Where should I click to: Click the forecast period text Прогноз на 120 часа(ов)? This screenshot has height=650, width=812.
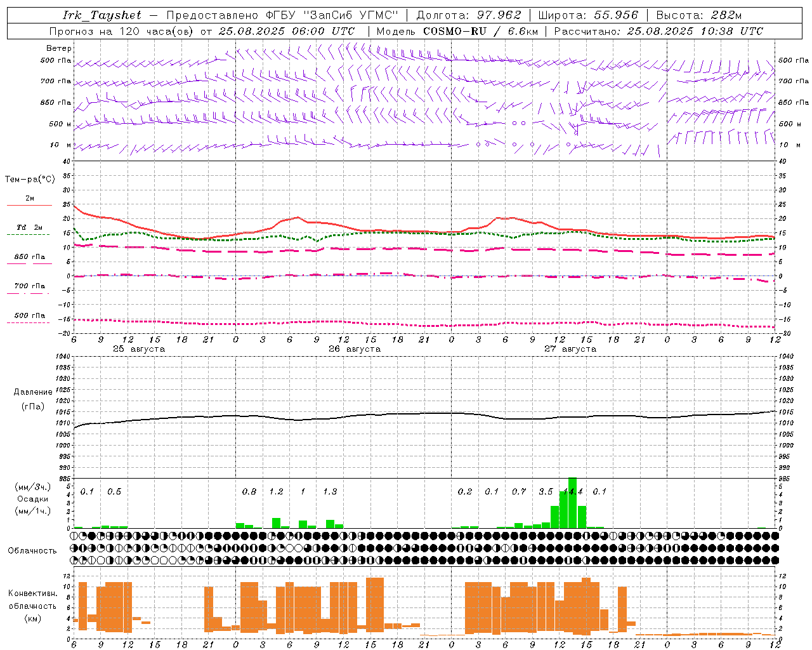(x=122, y=31)
